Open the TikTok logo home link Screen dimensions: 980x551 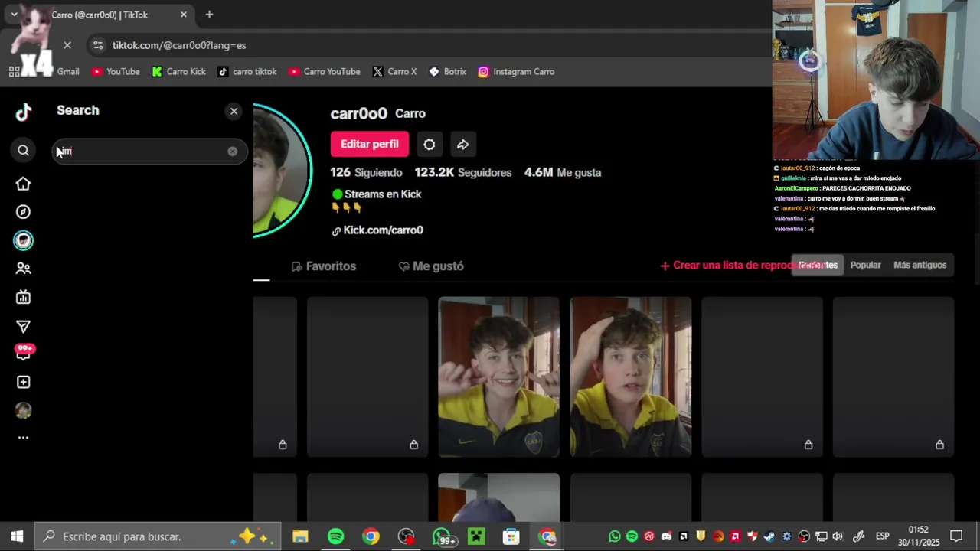click(24, 112)
